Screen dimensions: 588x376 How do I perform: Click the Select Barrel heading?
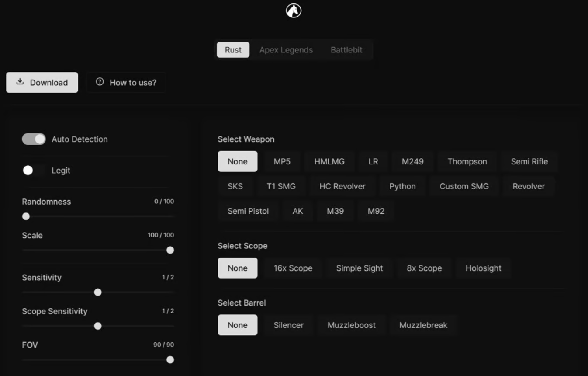tap(242, 303)
